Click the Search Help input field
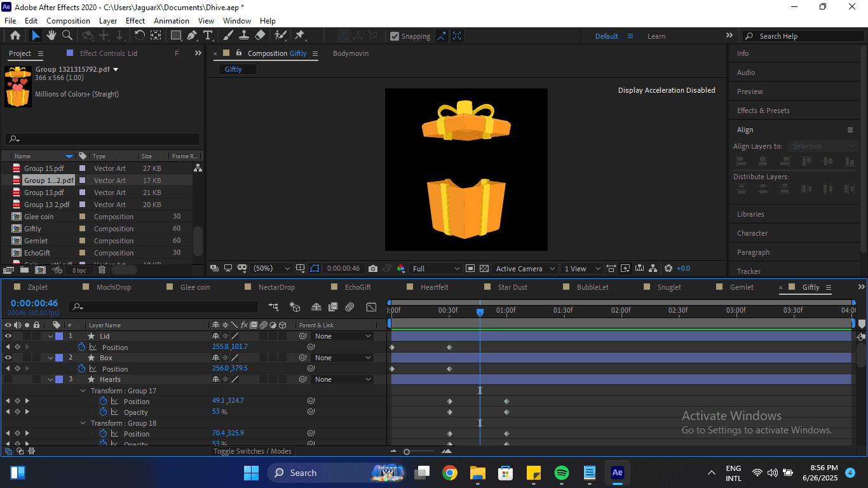This screenshot has height=488, width=868. 801,36
